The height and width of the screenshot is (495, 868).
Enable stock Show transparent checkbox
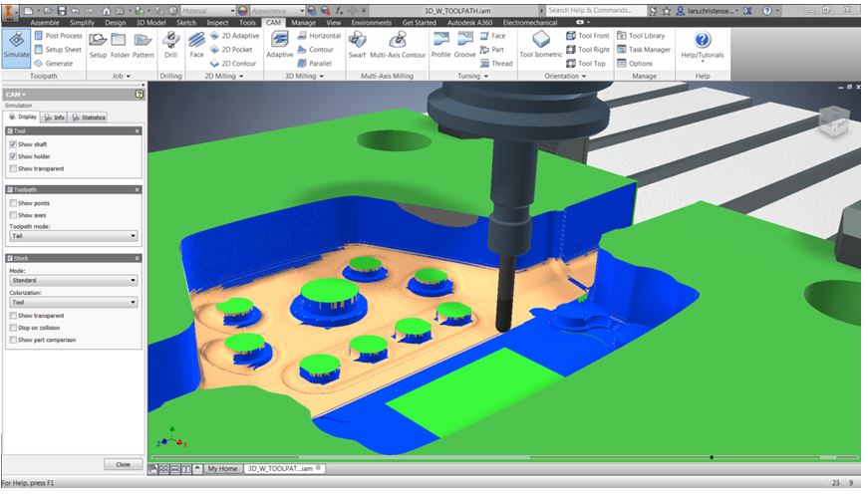pos(13,316)
